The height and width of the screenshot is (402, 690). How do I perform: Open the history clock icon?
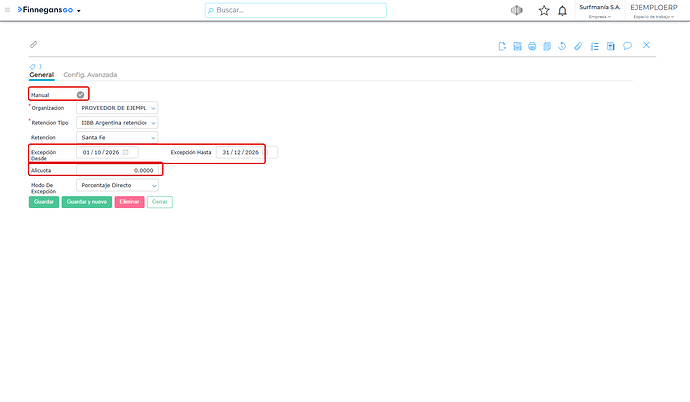(x=562, y=46)
